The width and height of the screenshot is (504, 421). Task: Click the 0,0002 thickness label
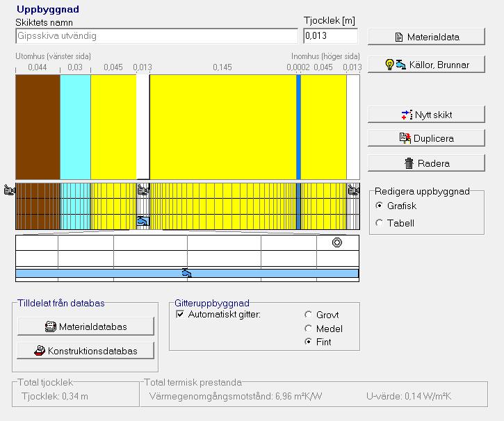coord(298,67)
